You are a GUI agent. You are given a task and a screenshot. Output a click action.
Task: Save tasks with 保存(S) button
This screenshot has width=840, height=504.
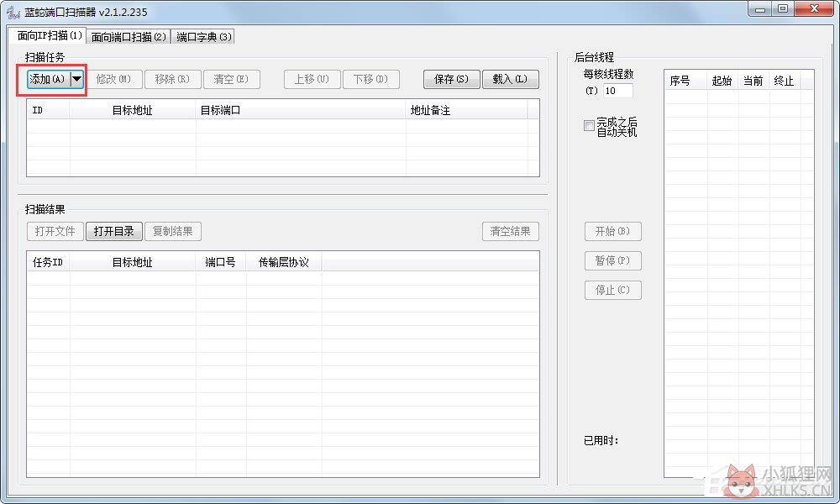[452, 79]
